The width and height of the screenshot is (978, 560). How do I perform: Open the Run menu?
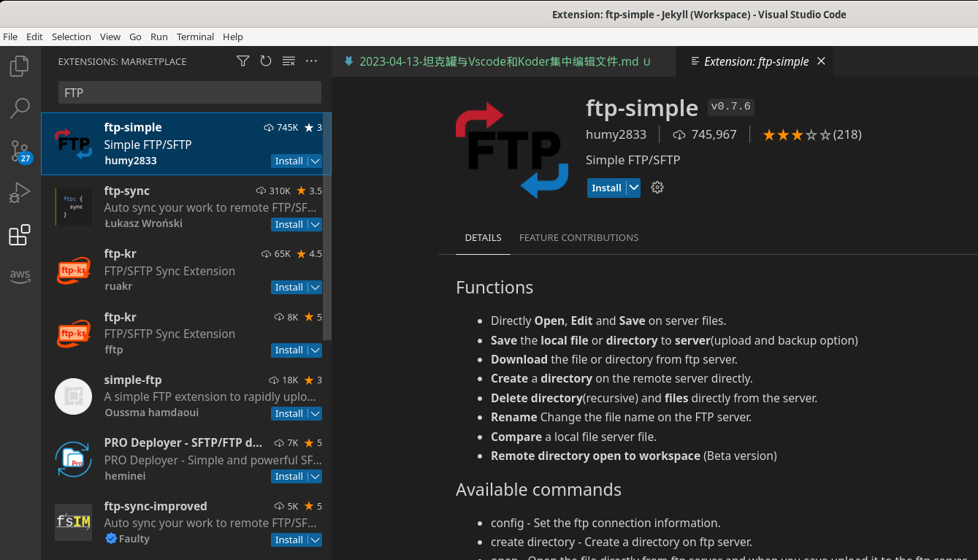[159, 37]
